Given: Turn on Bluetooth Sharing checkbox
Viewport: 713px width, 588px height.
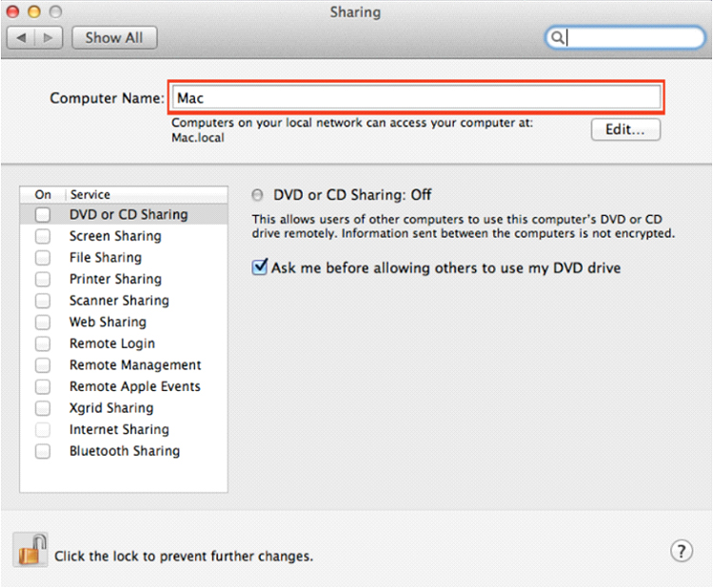Looking at the screenshot, I should pyautogui.click(x=43, y=451).
